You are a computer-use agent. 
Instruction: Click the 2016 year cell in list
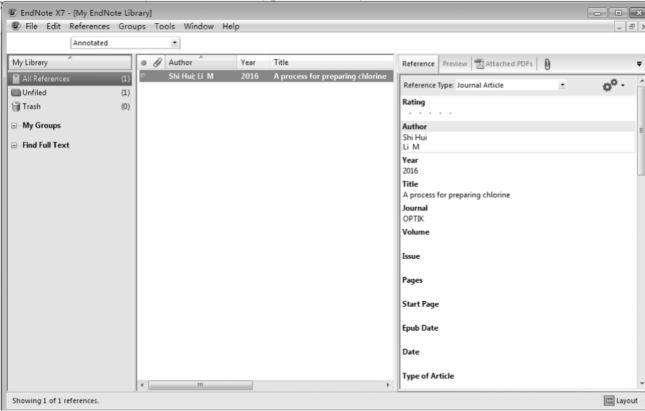(x=250, y=76)
